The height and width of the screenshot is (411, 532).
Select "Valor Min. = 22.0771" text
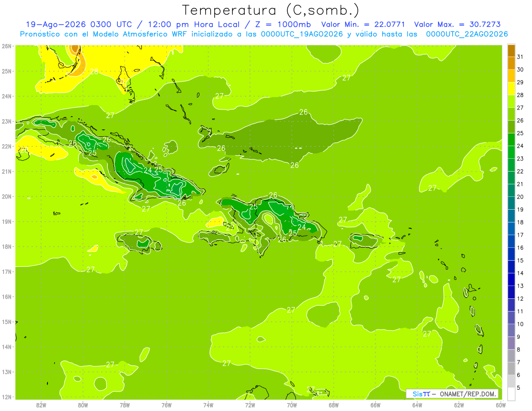pos(363,24)
